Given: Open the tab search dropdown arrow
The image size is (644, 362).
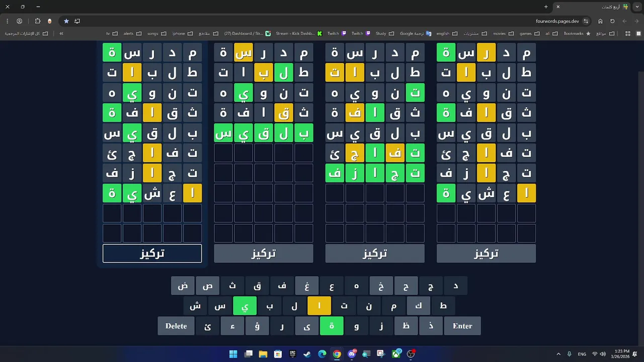Looking at the screenshot, I should point(636,7).
